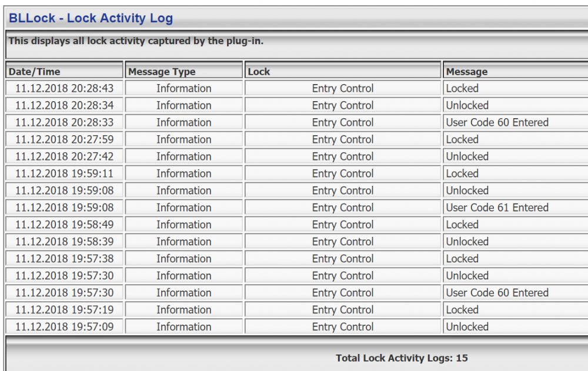Select the 19:58:39 timestamp entry
This screenshot has width=588, height=371.
click(x=65, y=242)
